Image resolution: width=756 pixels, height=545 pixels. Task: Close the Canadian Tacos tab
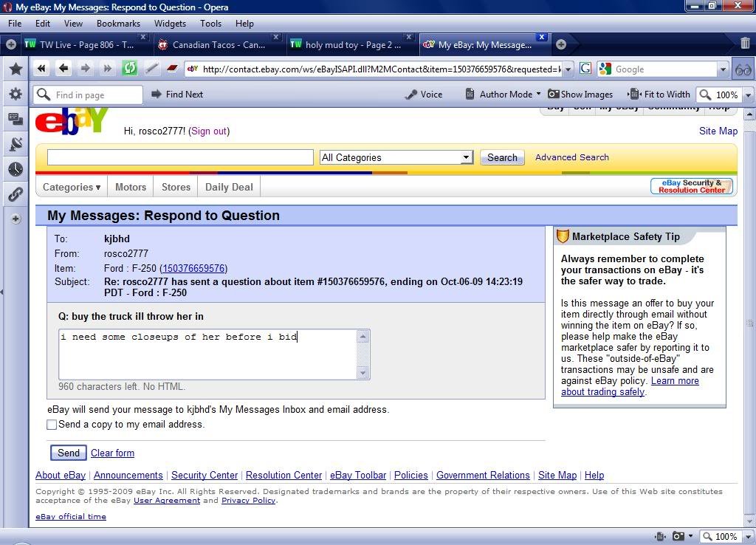tap(276, 37)
